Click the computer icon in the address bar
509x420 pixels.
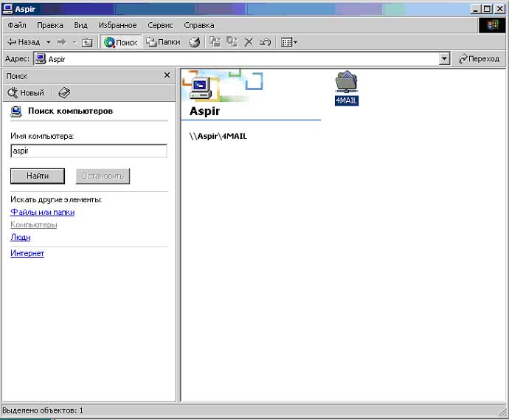41,59
